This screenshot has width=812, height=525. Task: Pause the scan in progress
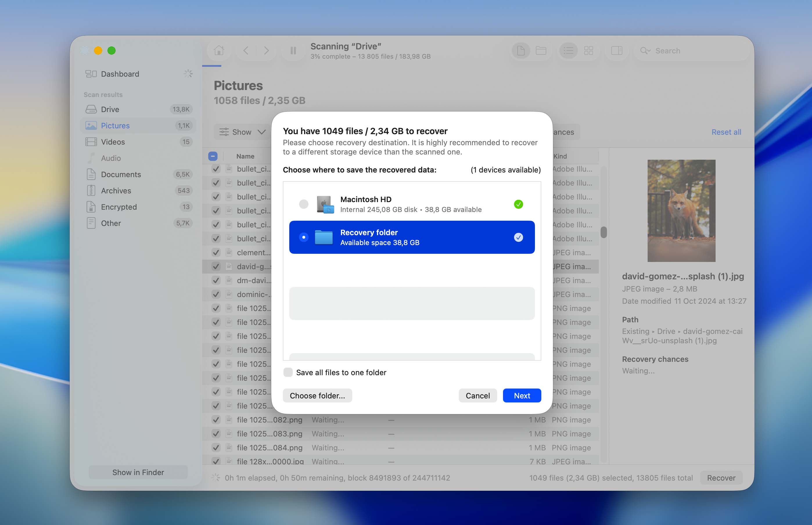pyautogui.click(x=293, y=51)
